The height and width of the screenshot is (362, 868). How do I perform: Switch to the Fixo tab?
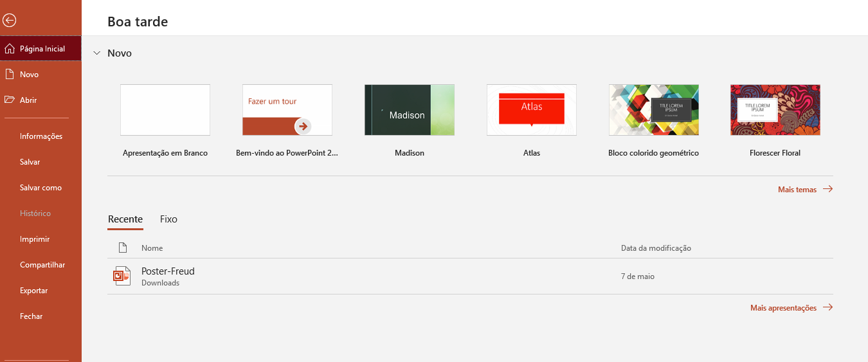168,219
